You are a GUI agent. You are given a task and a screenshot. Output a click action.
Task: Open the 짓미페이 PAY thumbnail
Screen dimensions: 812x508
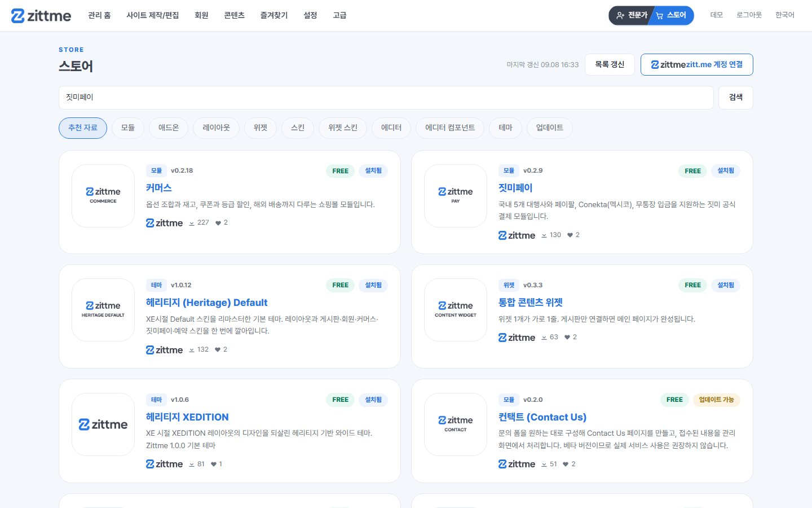456,196
